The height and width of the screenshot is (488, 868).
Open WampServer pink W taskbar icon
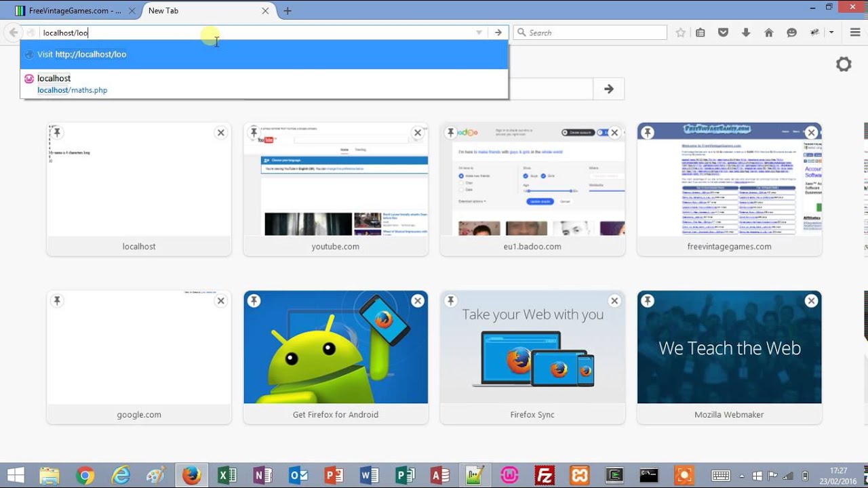pos(509,476)
